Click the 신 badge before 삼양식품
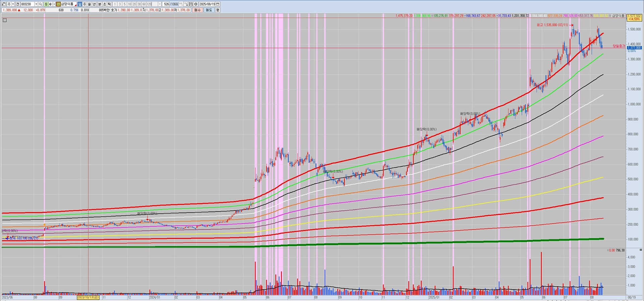The image size is (644, 301). coord(58,4)
